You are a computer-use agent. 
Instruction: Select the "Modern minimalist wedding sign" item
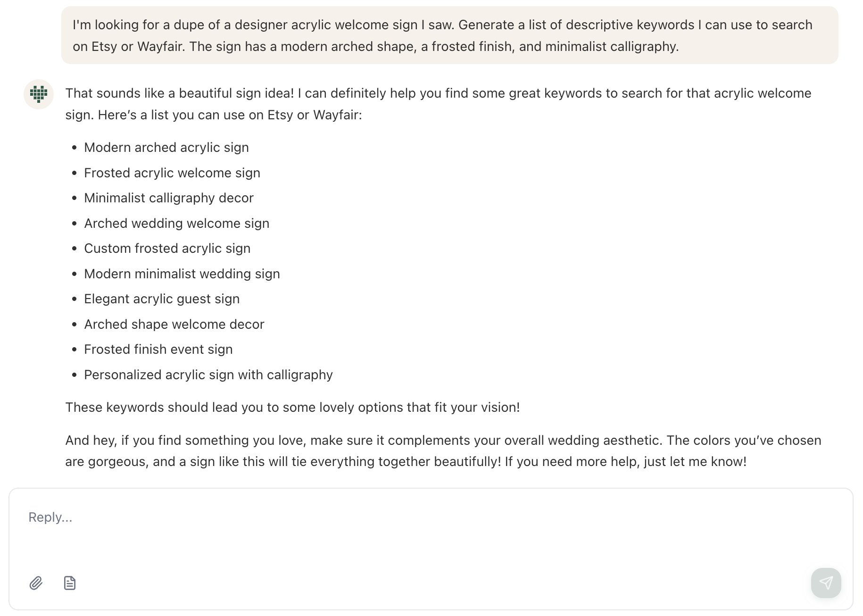click(x=182, y=274)
